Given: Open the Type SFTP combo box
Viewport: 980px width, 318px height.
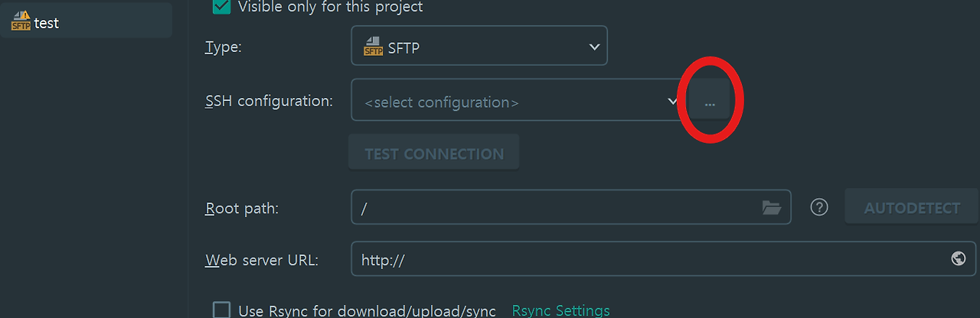Looking at the screenshot, I should [479, 47].
